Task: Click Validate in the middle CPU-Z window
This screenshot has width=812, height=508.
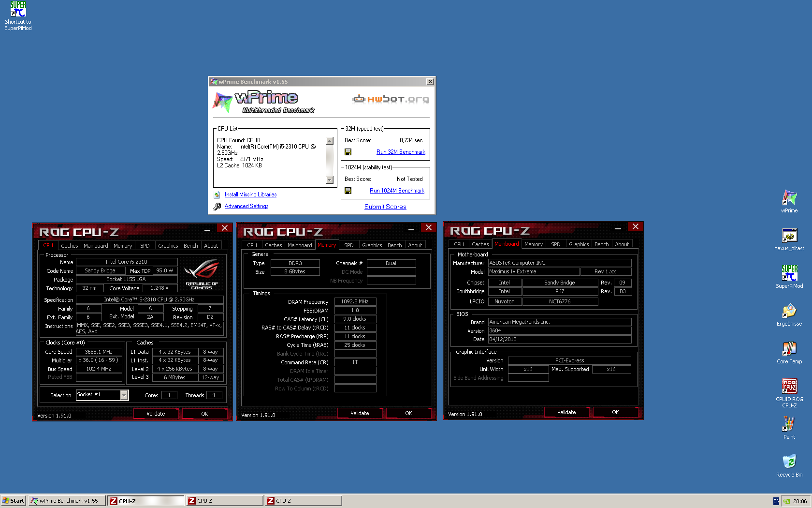Action: point(360,413)
